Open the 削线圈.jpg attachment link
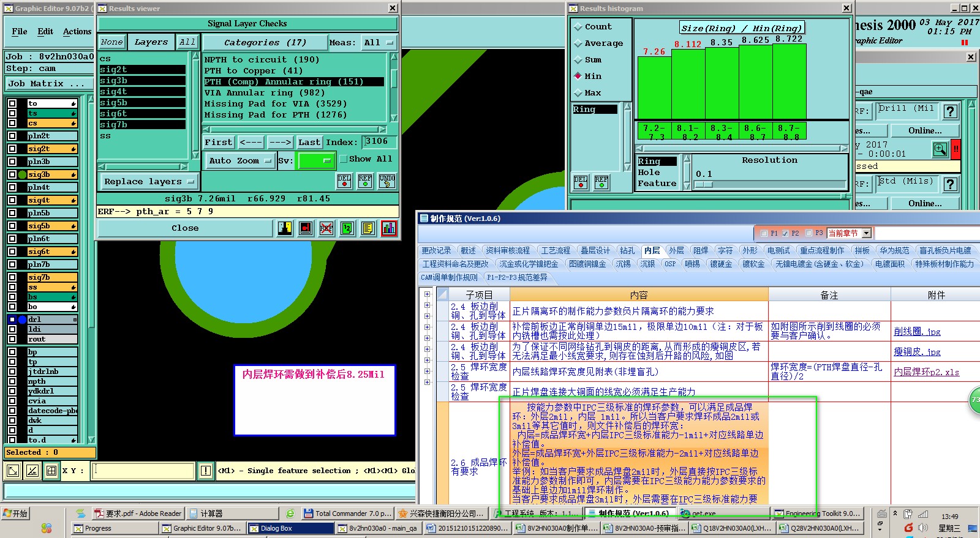980x538 pixels. tap(917, 332)
